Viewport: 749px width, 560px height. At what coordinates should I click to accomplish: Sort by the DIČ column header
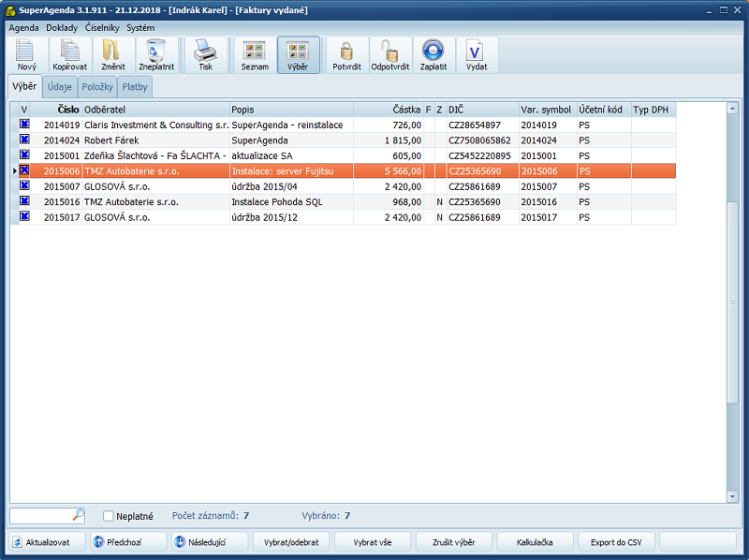482,110
